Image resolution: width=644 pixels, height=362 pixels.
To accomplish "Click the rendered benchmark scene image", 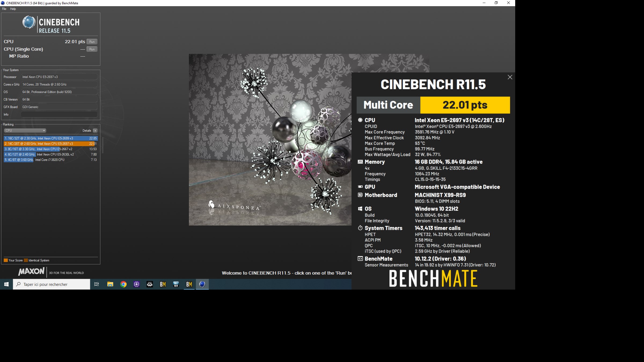I will 270,140.
